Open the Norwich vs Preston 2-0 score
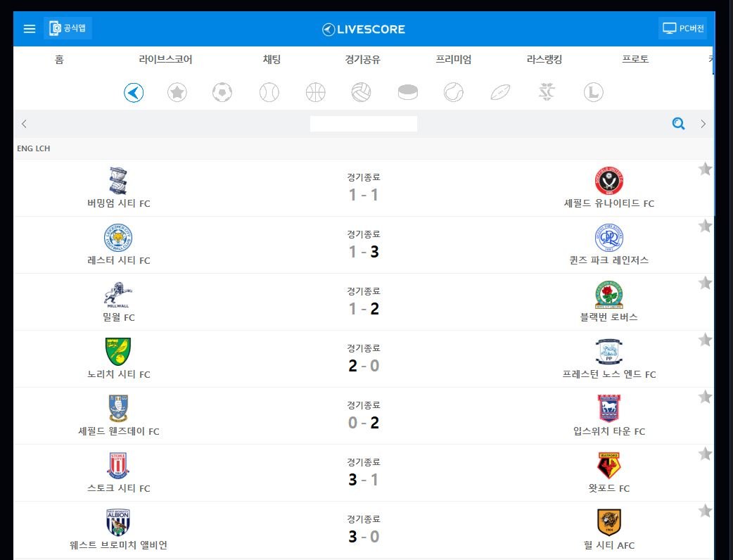Screen dimensions: 733x560 pyautogui.click(x=364, y=366)
